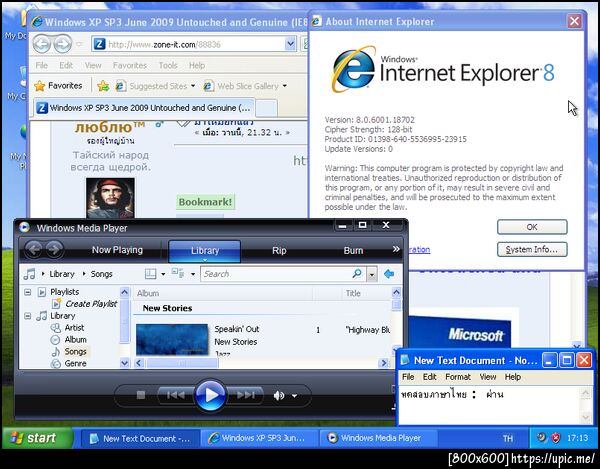Click OK in About Internet Explorer
The height and width of the screenshot is (469, 600).
(x=532, y=227)
